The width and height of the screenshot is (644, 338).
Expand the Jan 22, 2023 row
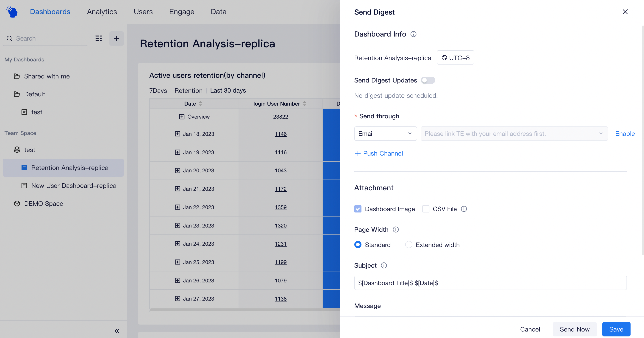[178, 207]
